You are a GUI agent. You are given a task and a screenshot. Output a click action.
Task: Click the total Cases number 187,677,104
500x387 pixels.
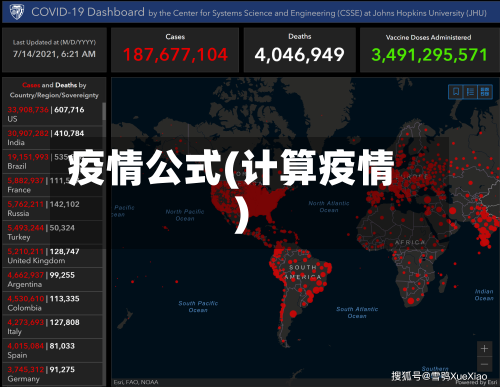[x=175, y=55]
